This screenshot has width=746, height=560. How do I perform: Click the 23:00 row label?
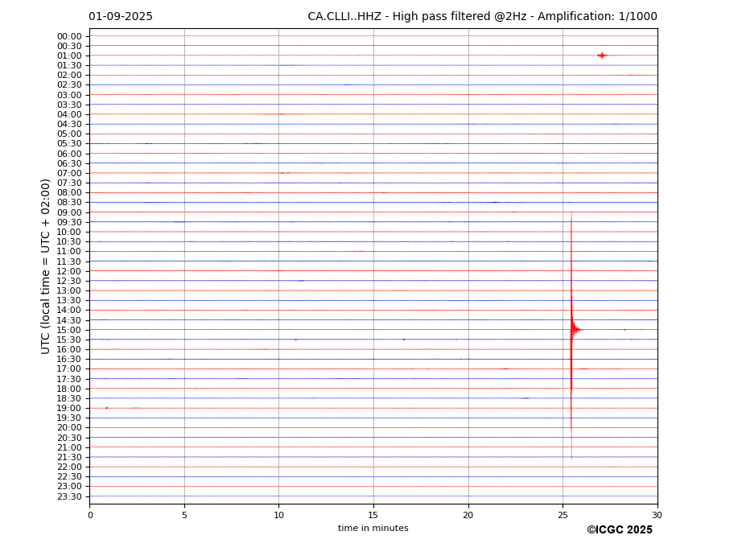pyautogui.click(x=69, y=487)
